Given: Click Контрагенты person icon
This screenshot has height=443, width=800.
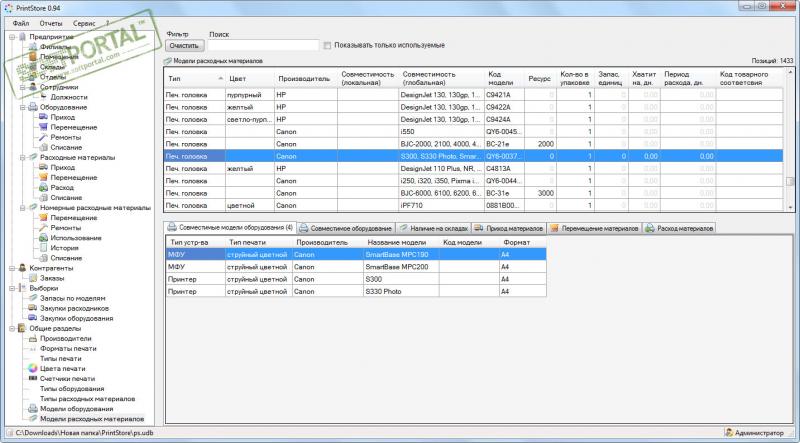Looking at the screenshot, I should click(x=22, y=268).
